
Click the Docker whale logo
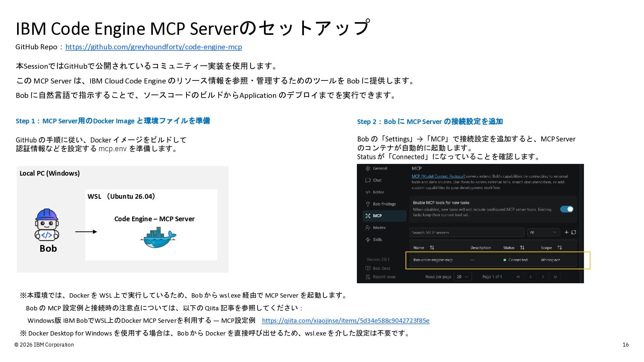[x=158, y=237]
